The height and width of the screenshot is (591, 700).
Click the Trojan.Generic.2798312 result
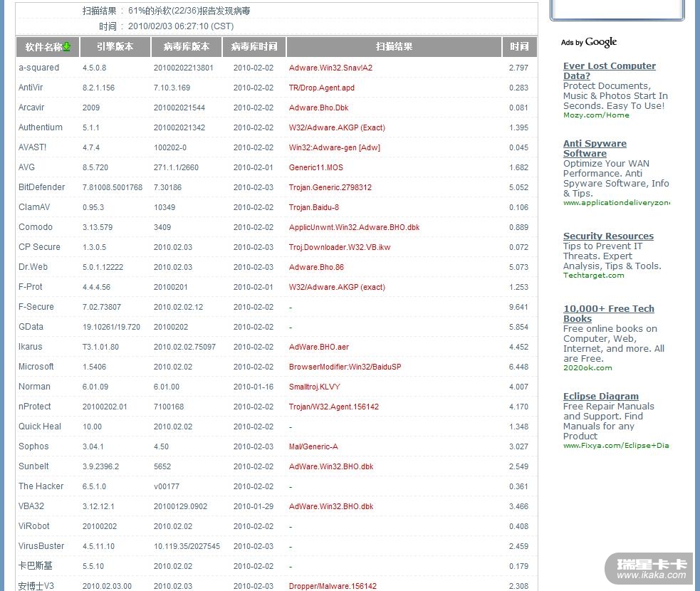[330, 187]
